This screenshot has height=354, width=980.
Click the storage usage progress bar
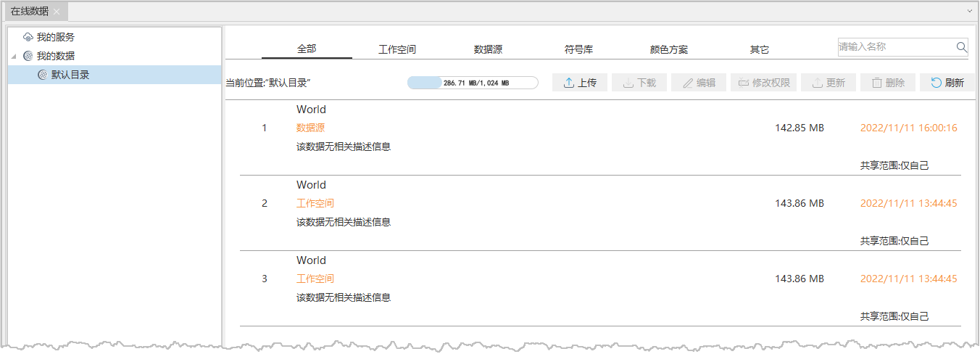tap(473, 83)
